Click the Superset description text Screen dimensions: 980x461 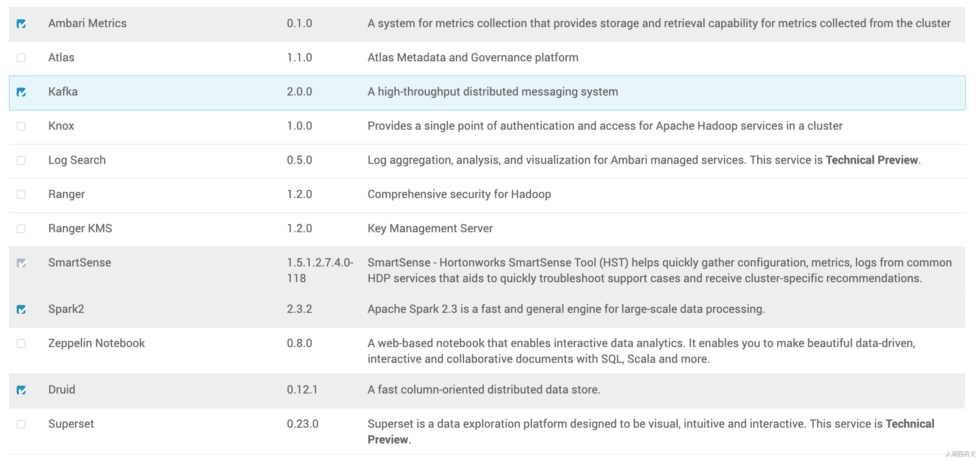651,432
